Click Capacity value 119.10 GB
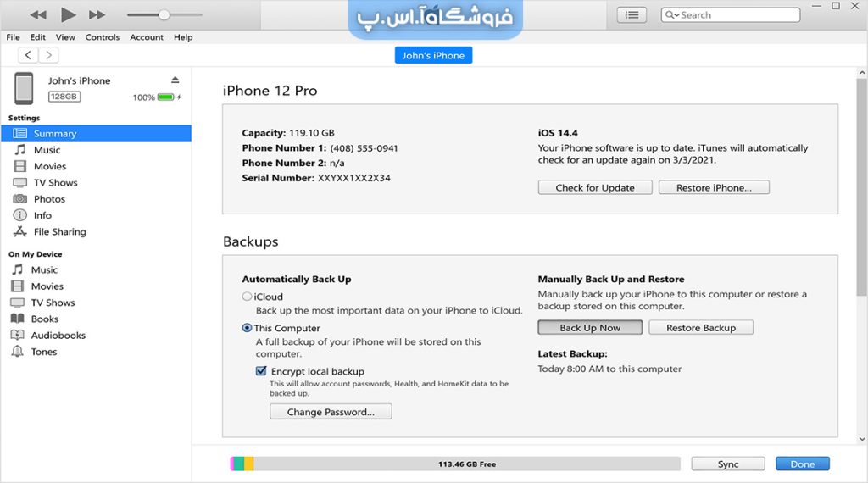Image resolution: width=868 pixels, height=483 pixels. tap(312, 133)
